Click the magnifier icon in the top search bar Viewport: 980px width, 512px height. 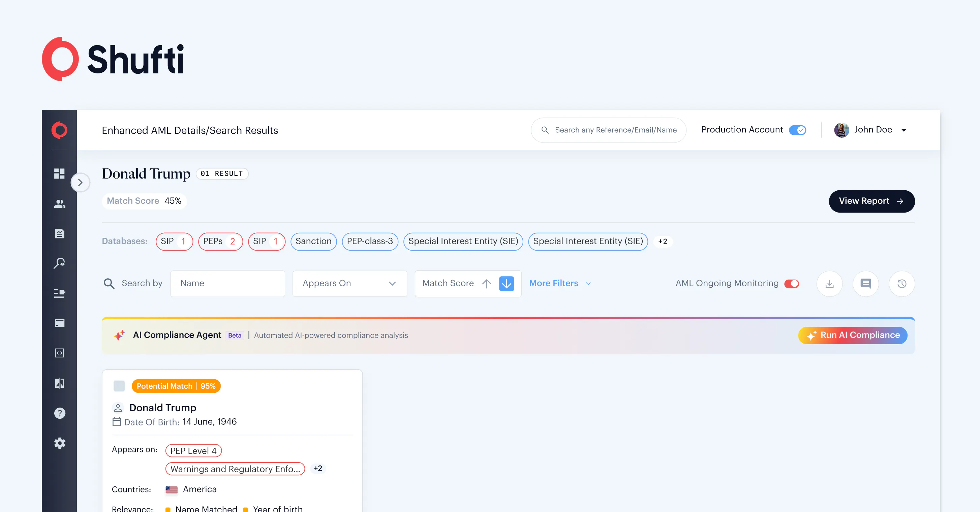coord(545,130)
